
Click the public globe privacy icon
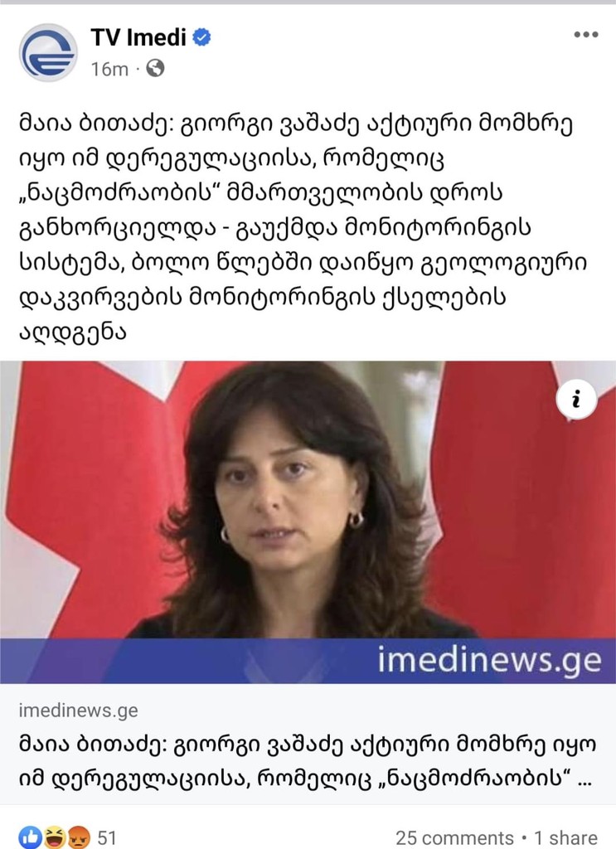155,68
